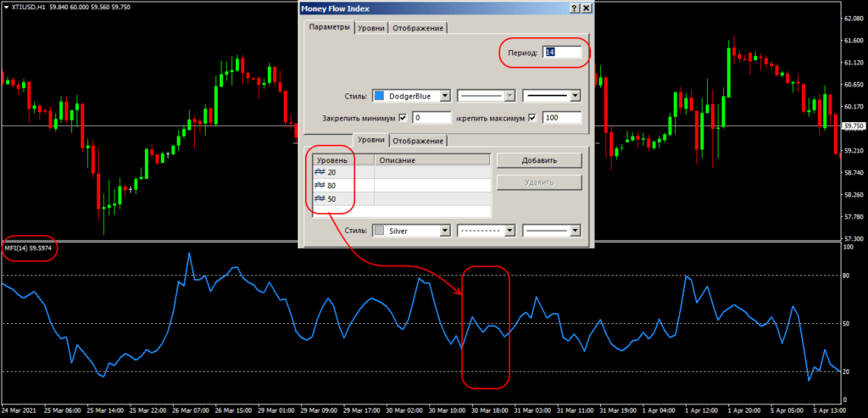The width and height of the screenshot is (868, 418).
Task: Select the level 80 row icon
Action: (x=320, y=185)
